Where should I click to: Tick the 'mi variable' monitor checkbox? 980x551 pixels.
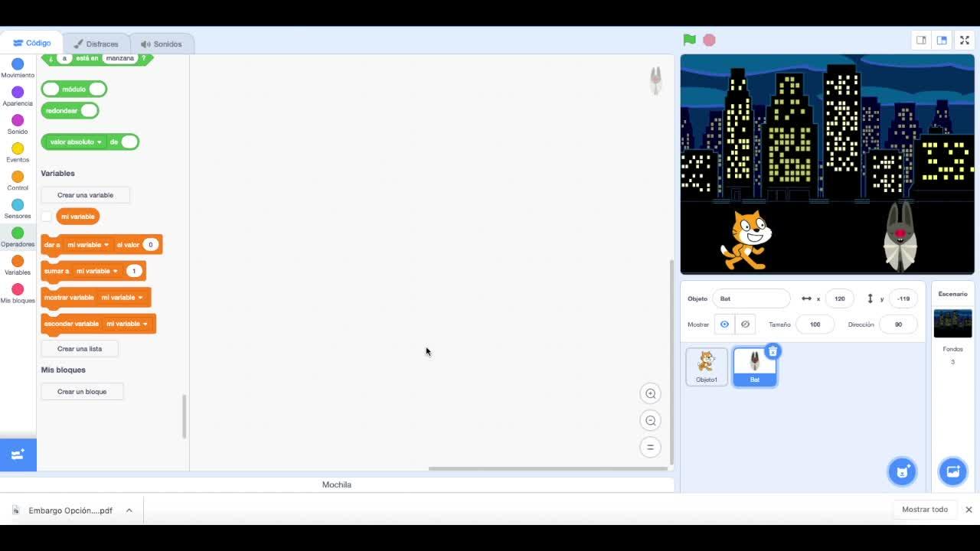pyautogui.click(x=47, y=217)
